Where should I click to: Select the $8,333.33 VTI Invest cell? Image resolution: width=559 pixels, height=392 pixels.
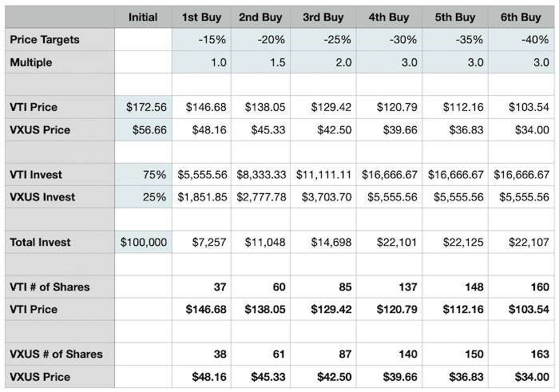coord(260,175)
